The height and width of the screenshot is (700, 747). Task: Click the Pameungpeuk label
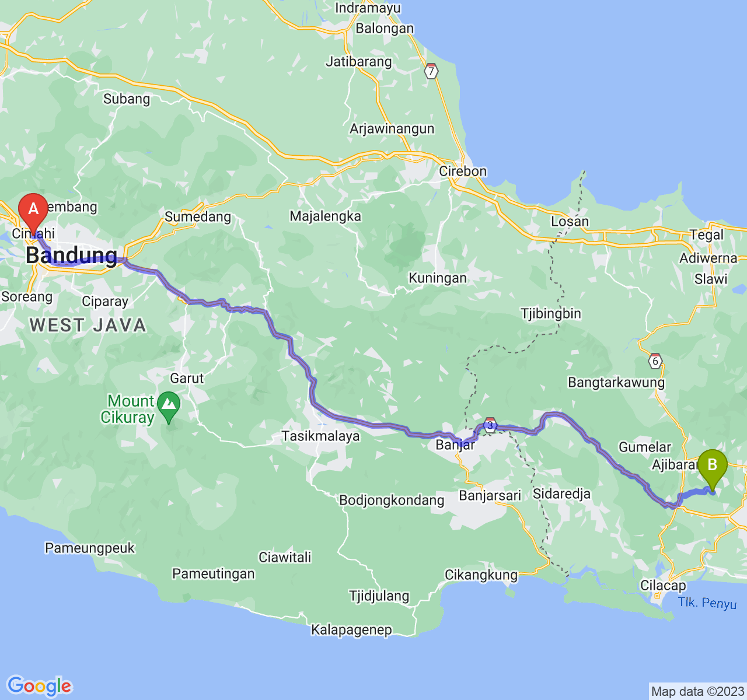[90, 548]
